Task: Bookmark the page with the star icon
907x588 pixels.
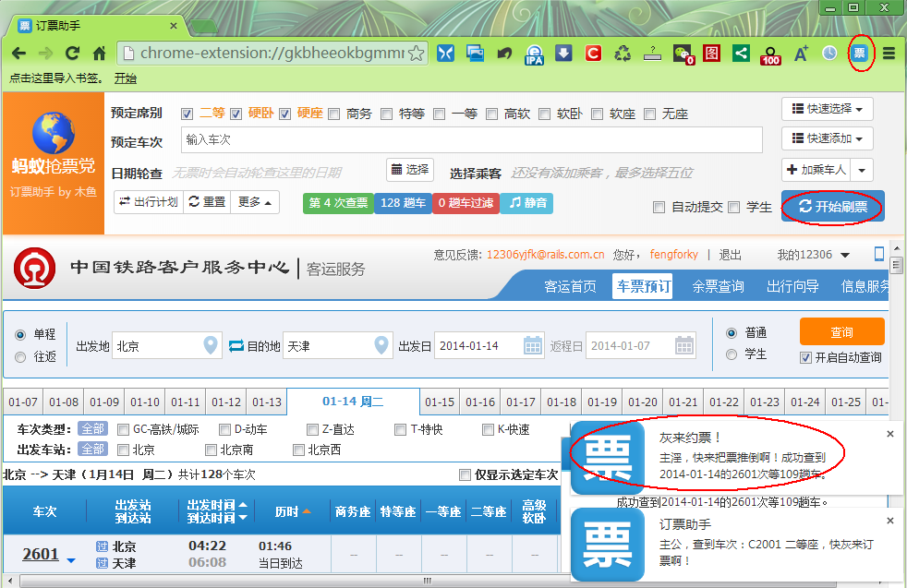Action: point(416,54)
